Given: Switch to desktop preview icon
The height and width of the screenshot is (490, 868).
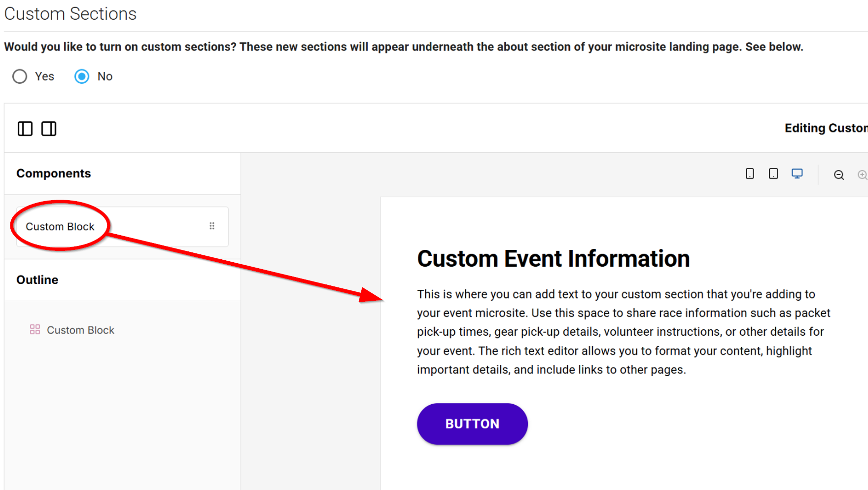Looking at the screenshot, I should tap(797, 174).
